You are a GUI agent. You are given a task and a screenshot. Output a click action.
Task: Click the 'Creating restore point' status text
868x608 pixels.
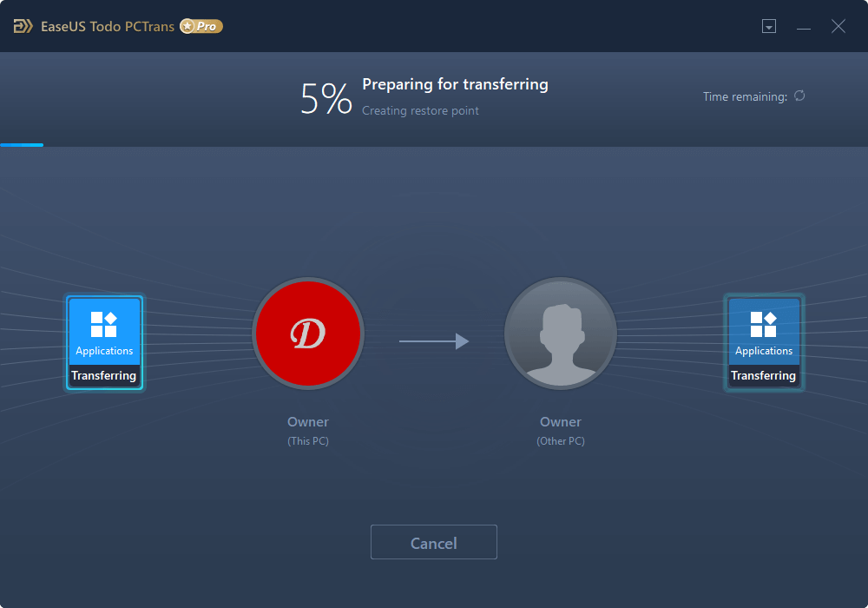(x=420, y=111)
